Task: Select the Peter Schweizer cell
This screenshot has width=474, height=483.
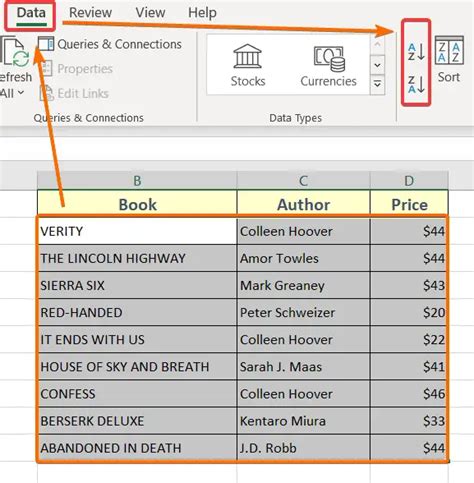Action: point(303,312)
